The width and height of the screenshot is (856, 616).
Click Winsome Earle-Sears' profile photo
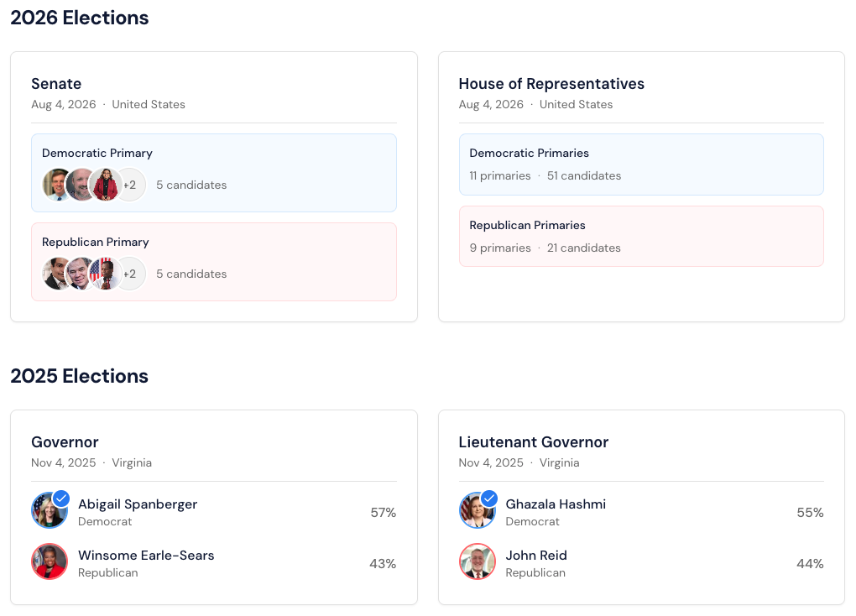(50, 562)
